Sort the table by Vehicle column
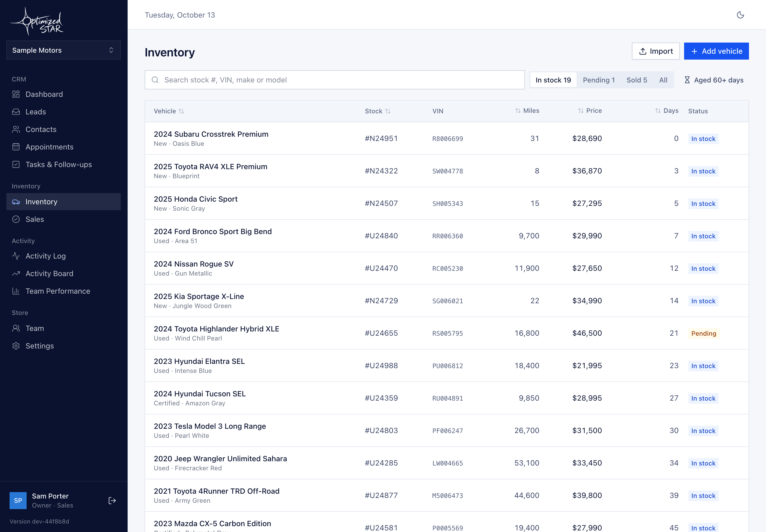This screenshot has height=532, width=766. coord(169,111)
